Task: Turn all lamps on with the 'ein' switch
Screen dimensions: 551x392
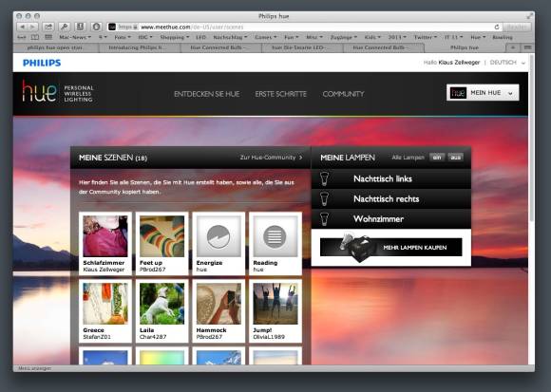Action: (x=437, y=158)
